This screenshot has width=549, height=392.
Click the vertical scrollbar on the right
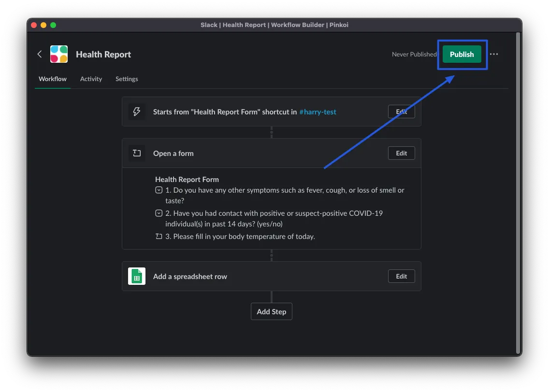518,193
